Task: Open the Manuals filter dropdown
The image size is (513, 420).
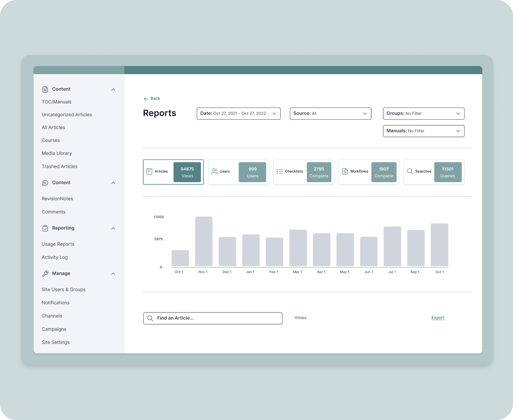Action: click(424, 131)
